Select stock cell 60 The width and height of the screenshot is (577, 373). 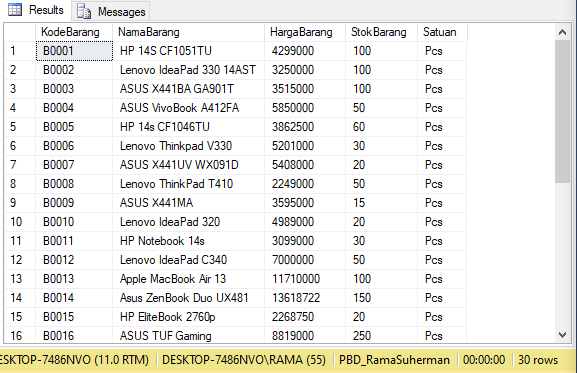(x=382, y=127)
